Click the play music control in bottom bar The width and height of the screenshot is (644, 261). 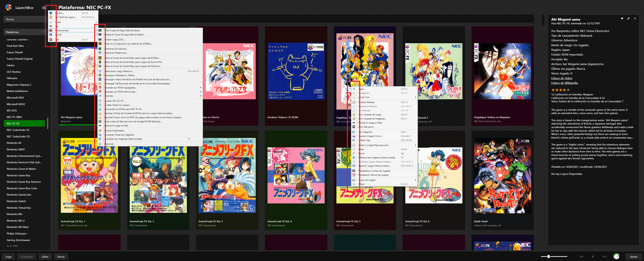click(x=593, y=257)
